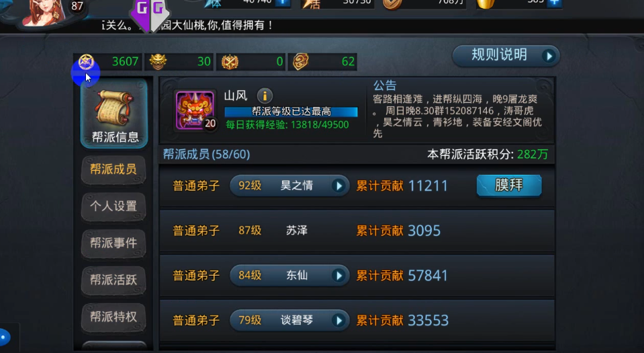The width and height of the screenshot is (644, 353).
Task: Click the guild info icon next to 山风
Action: [x=265, y=96]
